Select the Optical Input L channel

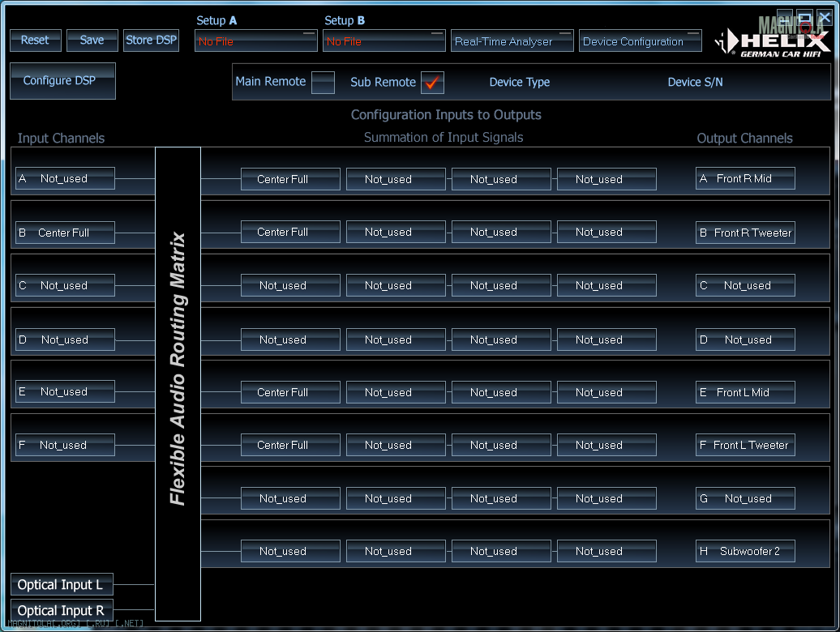pos(62,585)
